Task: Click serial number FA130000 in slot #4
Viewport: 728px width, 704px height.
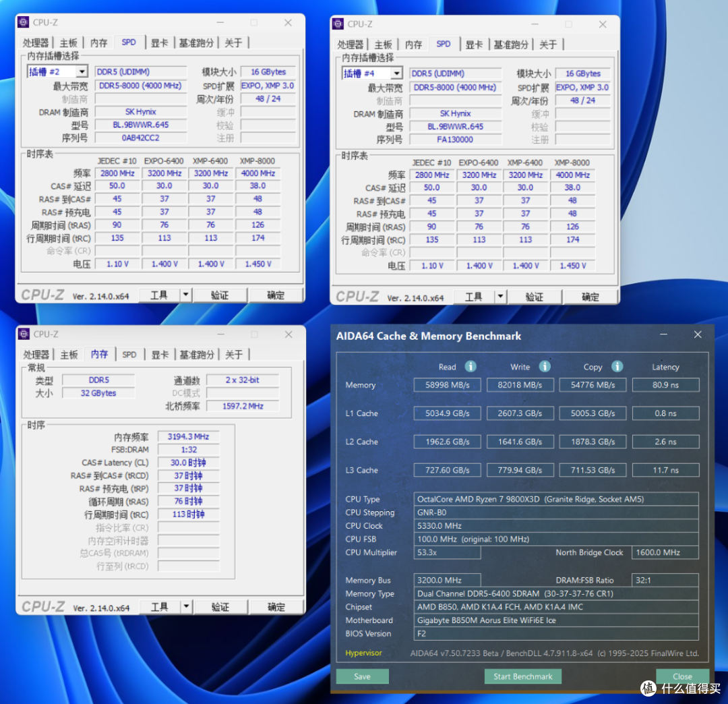Action: (x=456, y=140)
